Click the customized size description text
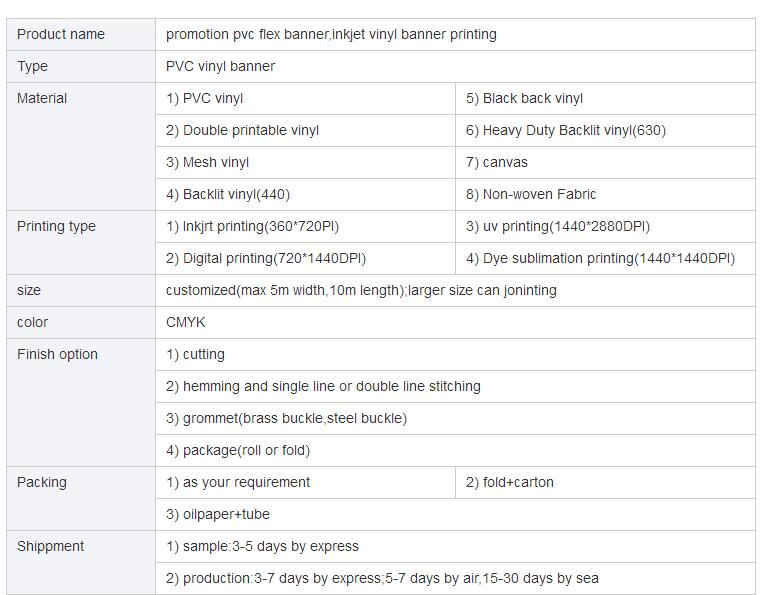774x595 pixels. click(361, 290)
